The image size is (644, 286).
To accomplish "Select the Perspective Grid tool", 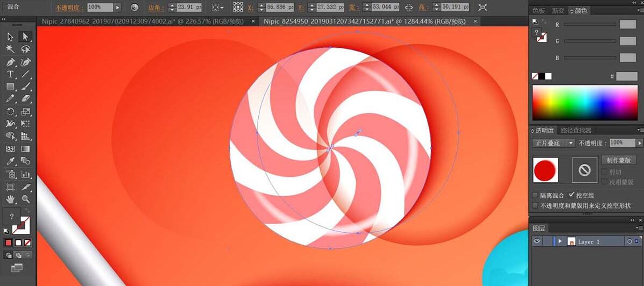I will point(25,136).
